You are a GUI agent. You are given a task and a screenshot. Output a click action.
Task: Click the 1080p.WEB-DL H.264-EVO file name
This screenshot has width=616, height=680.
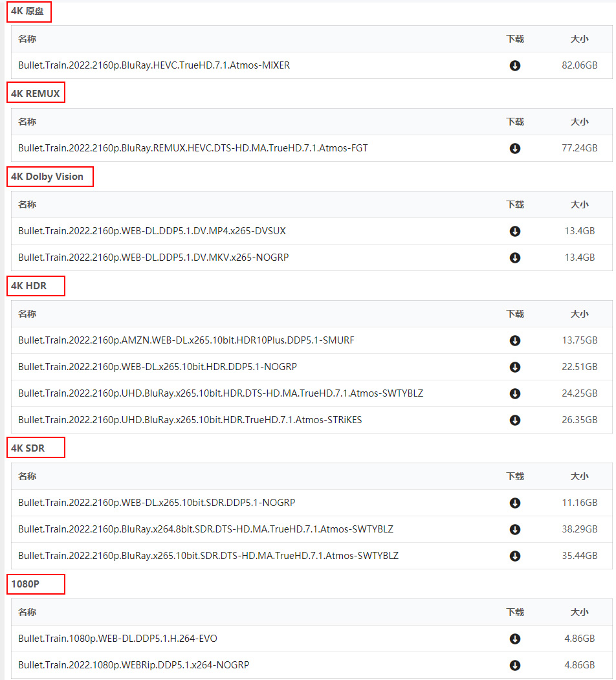tap(118, 638)
